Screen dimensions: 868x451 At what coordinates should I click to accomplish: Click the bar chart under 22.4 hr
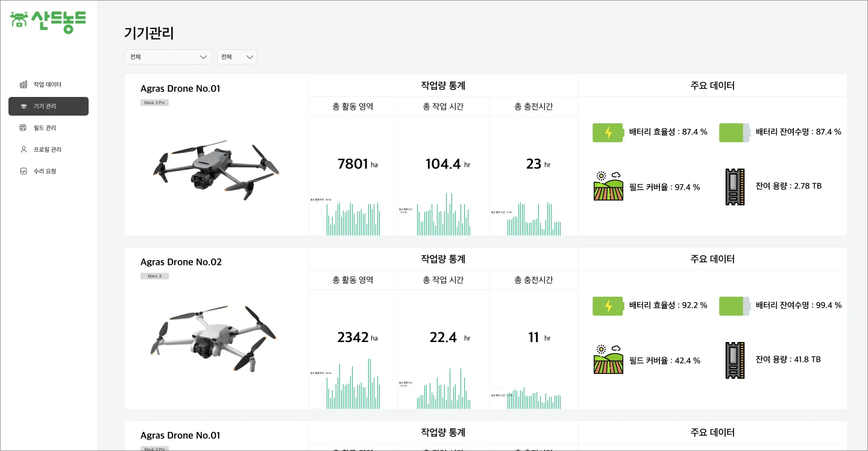pos(442,388)
